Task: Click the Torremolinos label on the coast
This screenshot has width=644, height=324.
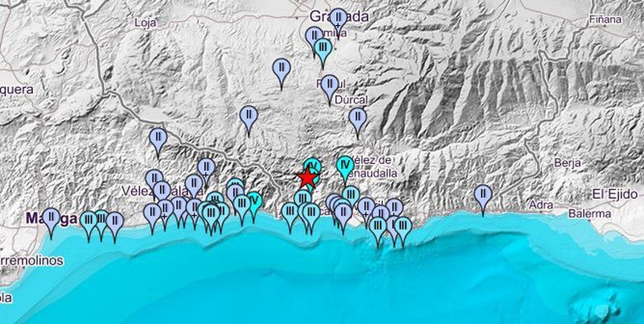Action: click(x=31, y=260)
